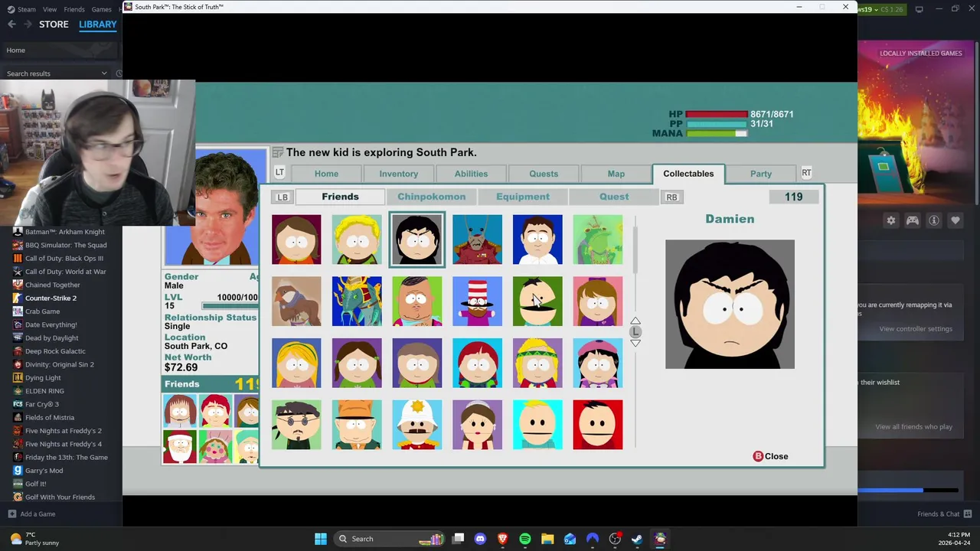Image resolution: width=980 pixels, height=551 pixels.
Task: Switch to the Equipment sub-tab
Action: [x=523, y=197]
